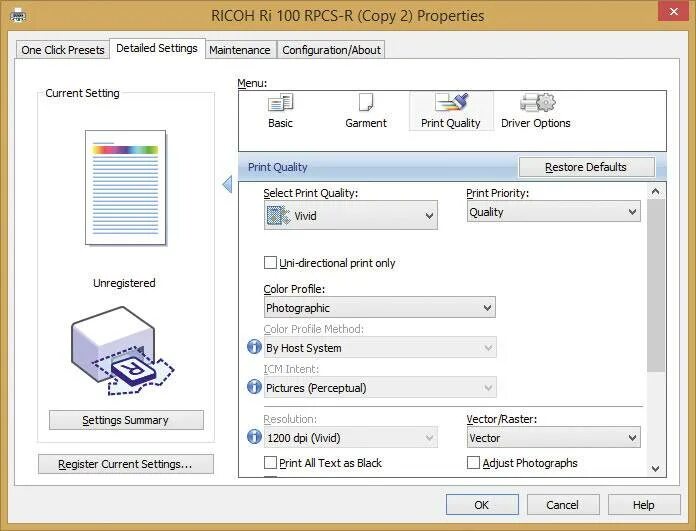Open the Resolution dropdown

click(x=351, y=438)
